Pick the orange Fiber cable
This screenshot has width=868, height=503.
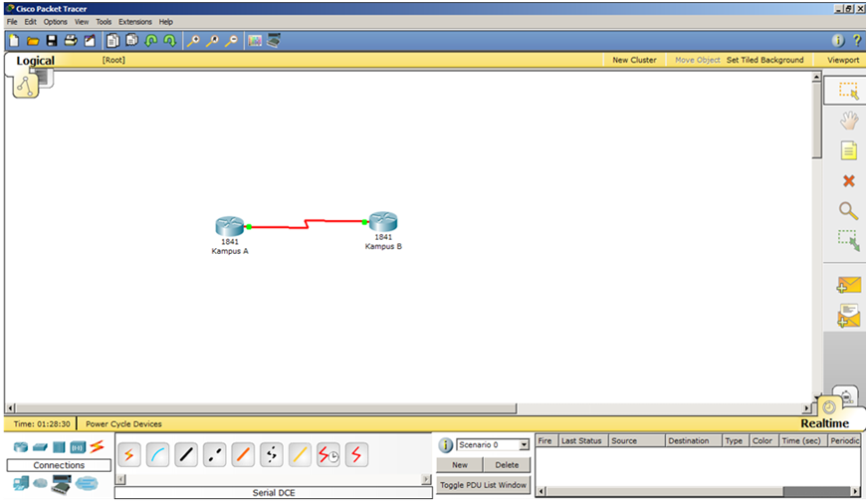tap(243, 455)
